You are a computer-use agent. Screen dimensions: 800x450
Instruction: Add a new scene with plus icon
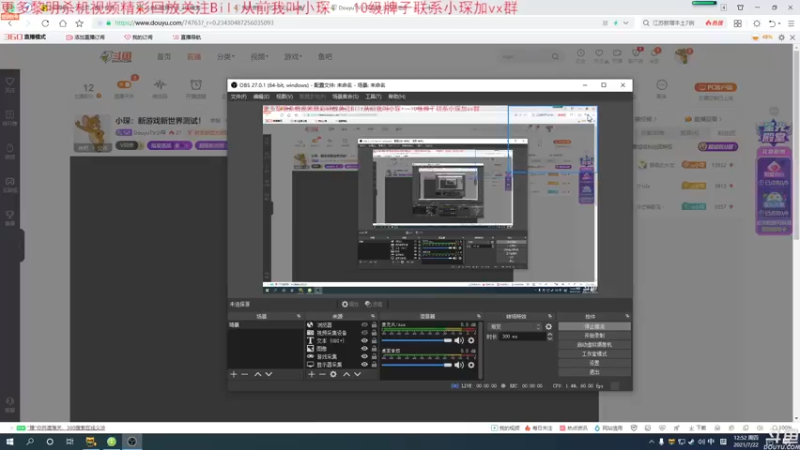pyautogui.click(x=234, y=374)
